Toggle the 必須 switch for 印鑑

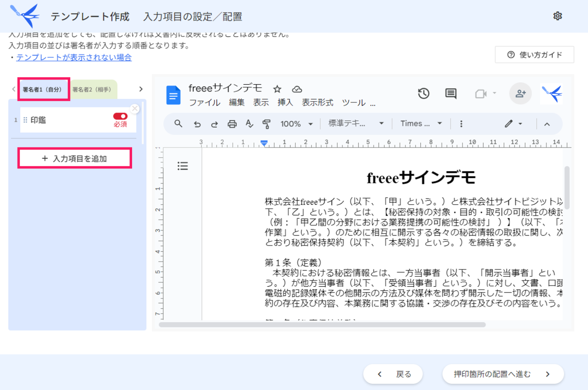pyautogui.click(x=120, y=116)
